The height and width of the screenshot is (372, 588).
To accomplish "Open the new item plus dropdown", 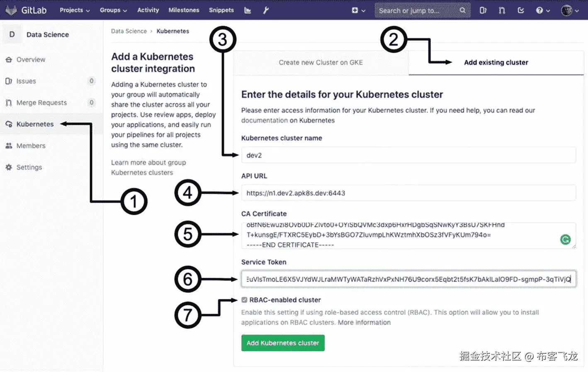I will click(x=358, y=10).
